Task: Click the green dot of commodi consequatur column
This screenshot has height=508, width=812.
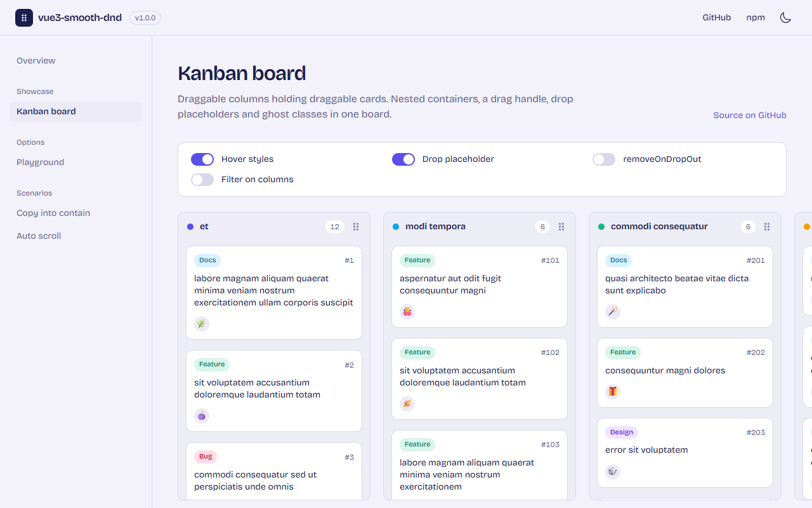Action: (601, 227)
